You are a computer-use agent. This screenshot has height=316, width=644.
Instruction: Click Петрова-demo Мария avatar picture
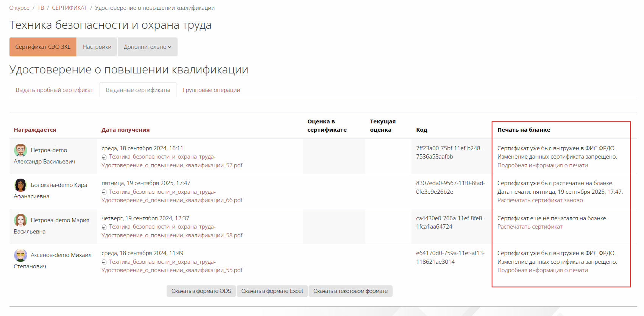pos(20,220)
